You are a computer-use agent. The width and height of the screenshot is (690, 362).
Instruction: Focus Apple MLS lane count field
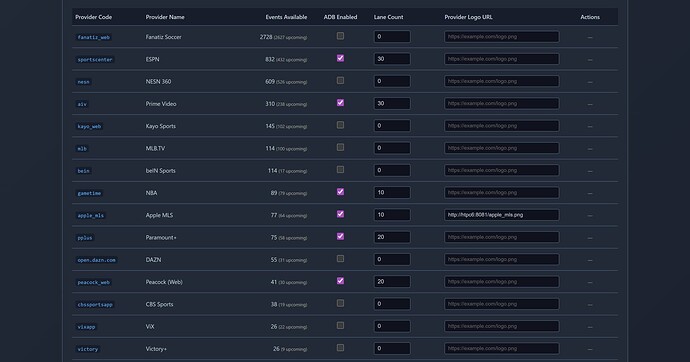click(392, 215)
